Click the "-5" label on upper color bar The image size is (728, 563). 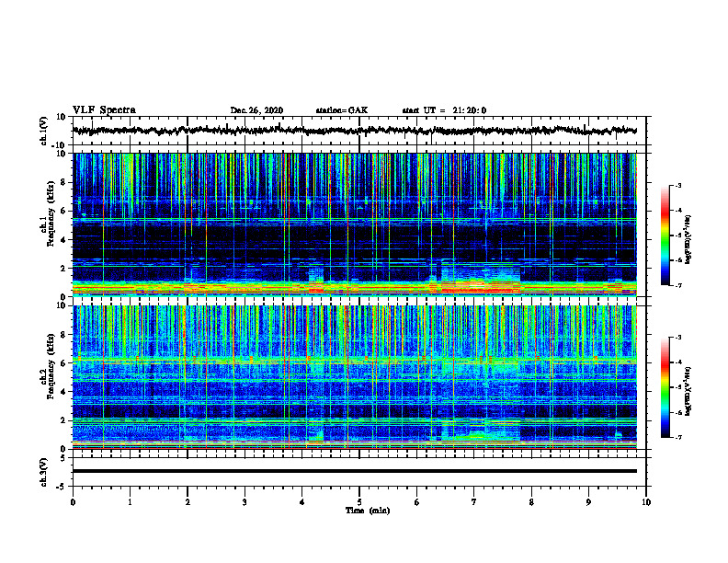tap(678, 236)
